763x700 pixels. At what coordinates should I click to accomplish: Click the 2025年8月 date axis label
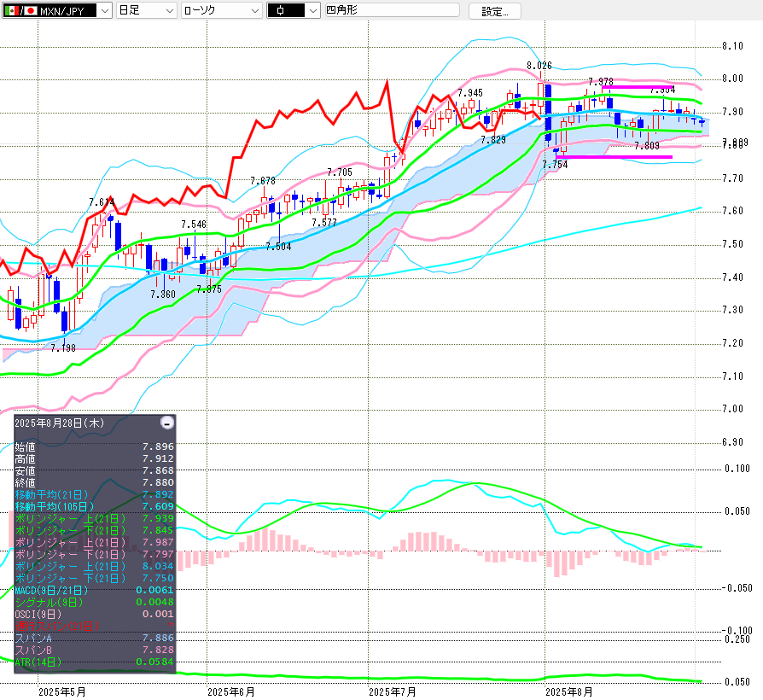(569, 691)
